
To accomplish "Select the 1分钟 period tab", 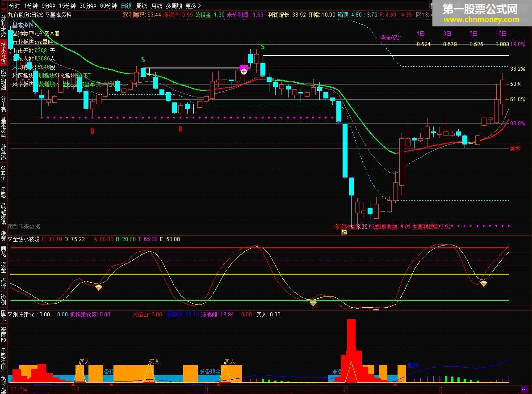I will (31, 6).
